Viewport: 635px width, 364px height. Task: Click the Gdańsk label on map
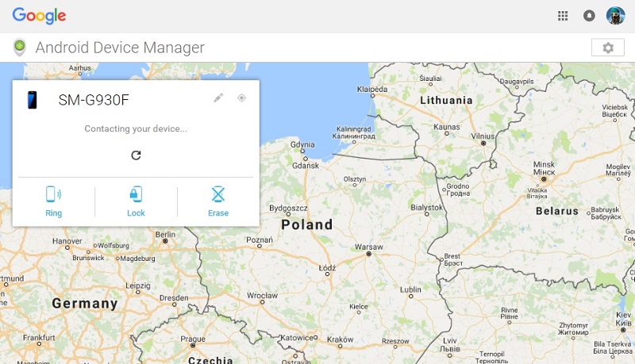(306, 166)
